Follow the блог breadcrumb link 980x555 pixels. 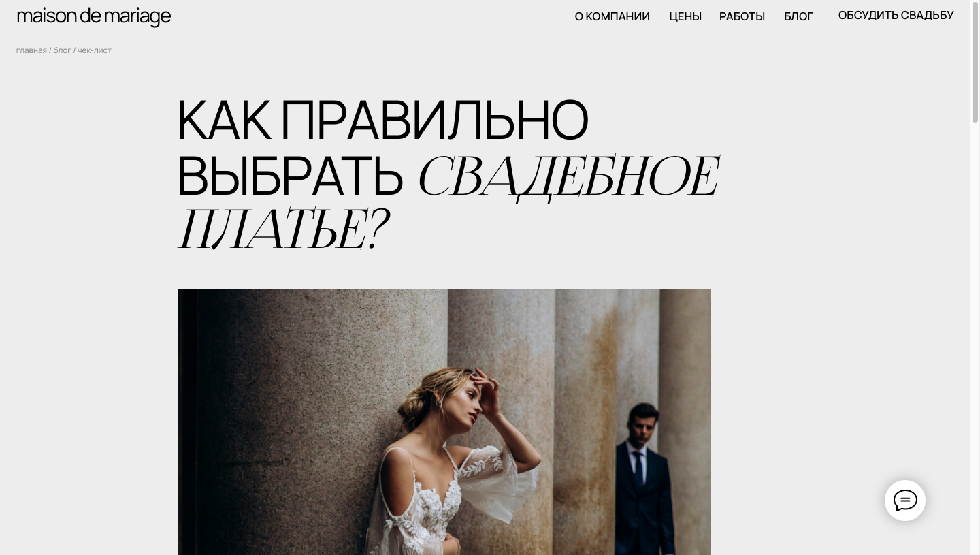pyautogui.click(x=62, y=50)
